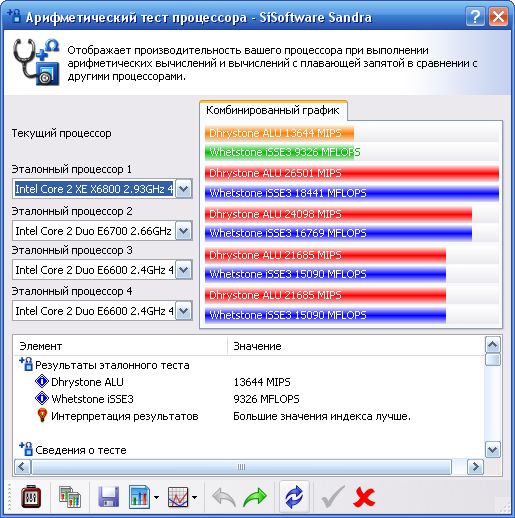The height and width of the screenshot is (518, 515).
Task: Click the grey checkmark OK icon
Action: [333, 497]
